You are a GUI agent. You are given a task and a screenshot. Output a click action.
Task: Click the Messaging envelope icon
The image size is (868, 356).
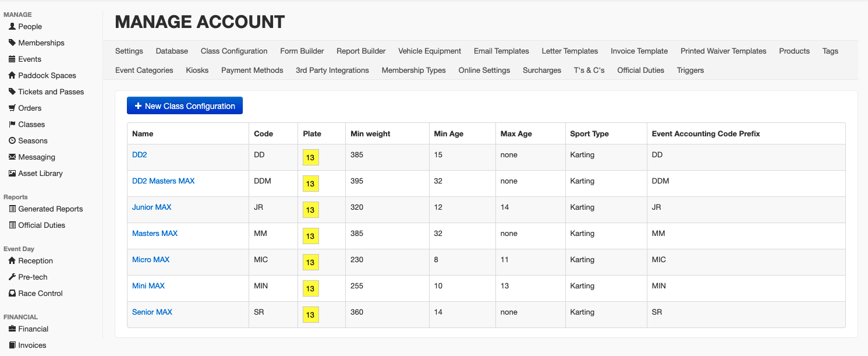(x=12, y=157)
